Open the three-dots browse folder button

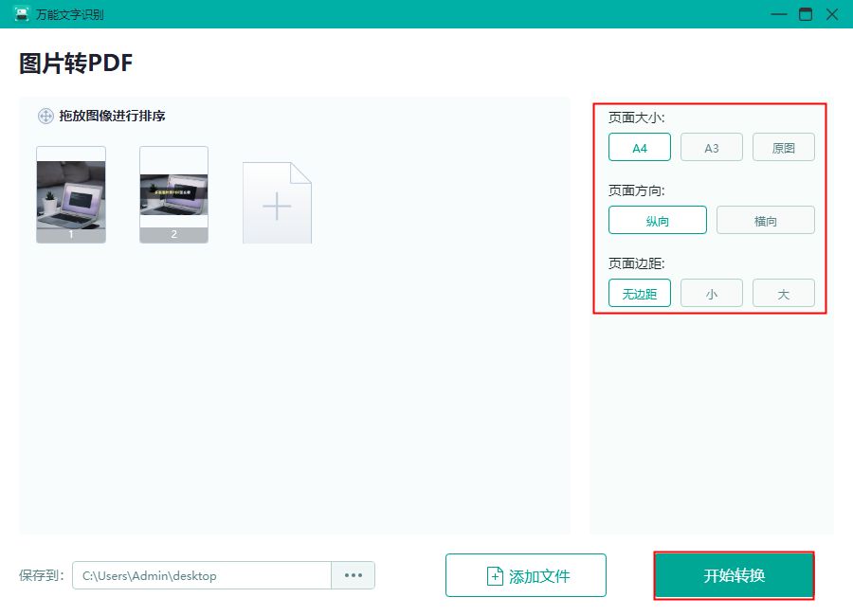point(354,575)
